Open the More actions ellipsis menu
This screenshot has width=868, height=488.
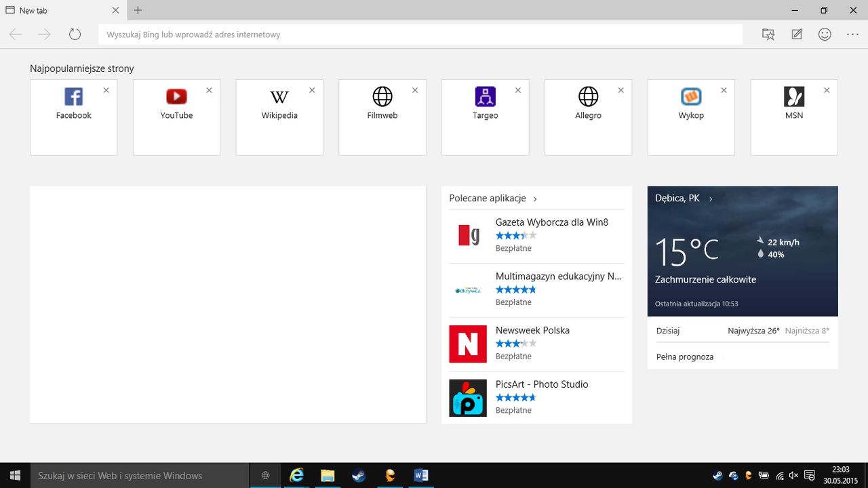coord(853,35)
